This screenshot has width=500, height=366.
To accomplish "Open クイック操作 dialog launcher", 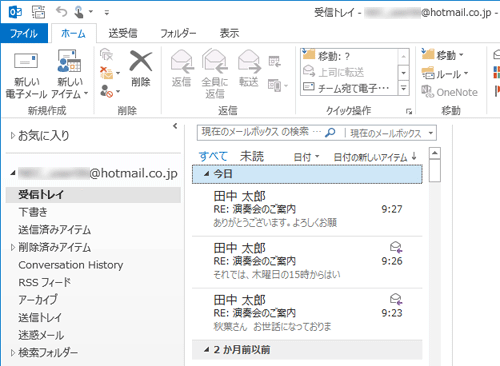I will click(x=409, y=111).
